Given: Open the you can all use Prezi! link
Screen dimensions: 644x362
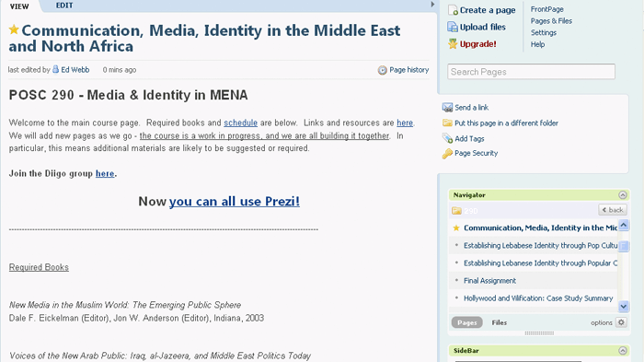Looking at the screenshot, I should pos(235,201).
